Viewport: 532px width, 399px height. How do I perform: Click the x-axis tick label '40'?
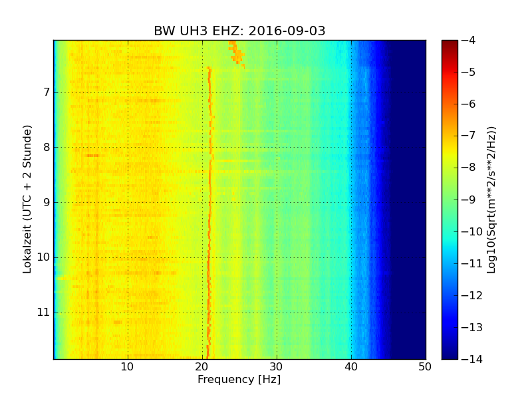[351, 367]
